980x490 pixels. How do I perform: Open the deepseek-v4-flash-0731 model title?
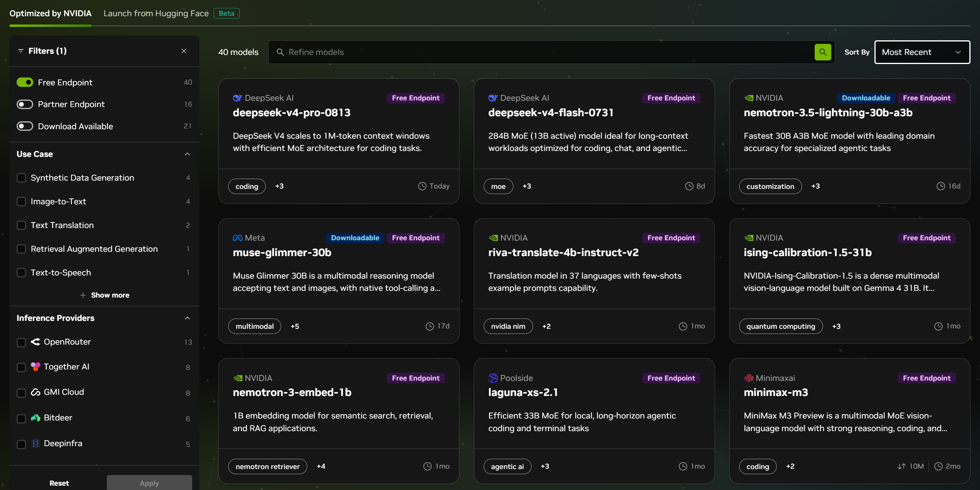click(551, 113)
